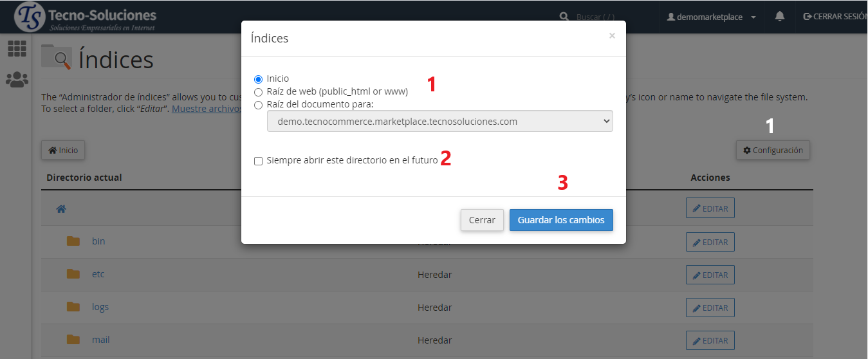Screen dimensions: 868x359
Task: Click the home icon in directory list
Action: [x=61, y=209]
